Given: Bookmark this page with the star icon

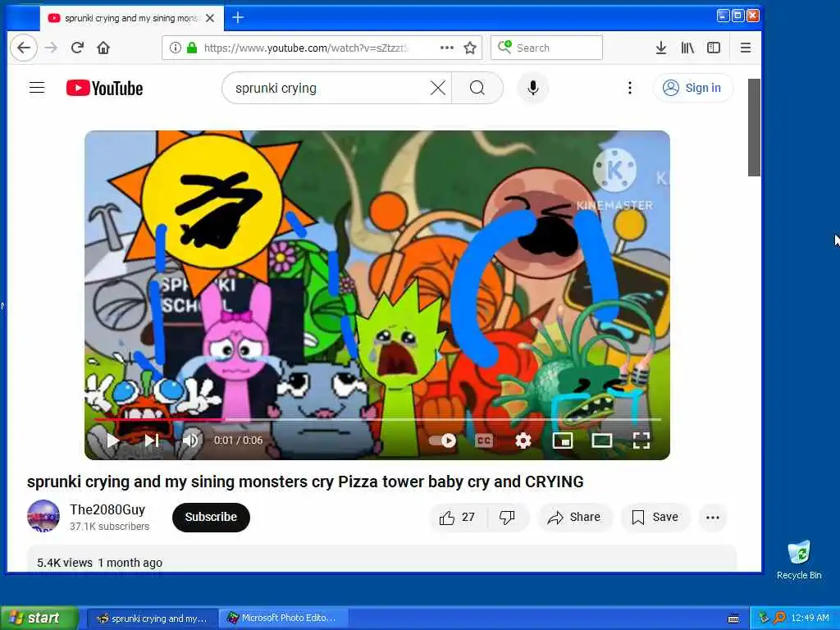Looking at the screenshot, I should coord(470,48).
